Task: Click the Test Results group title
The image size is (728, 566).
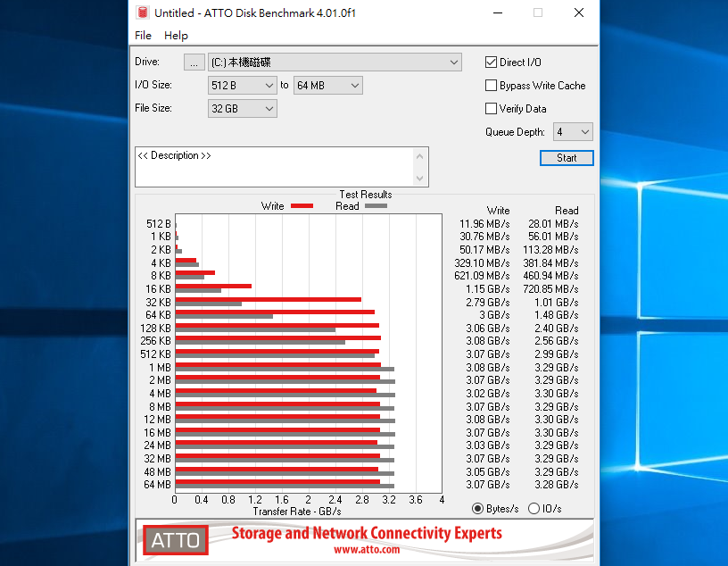Action: click(366, 195)
